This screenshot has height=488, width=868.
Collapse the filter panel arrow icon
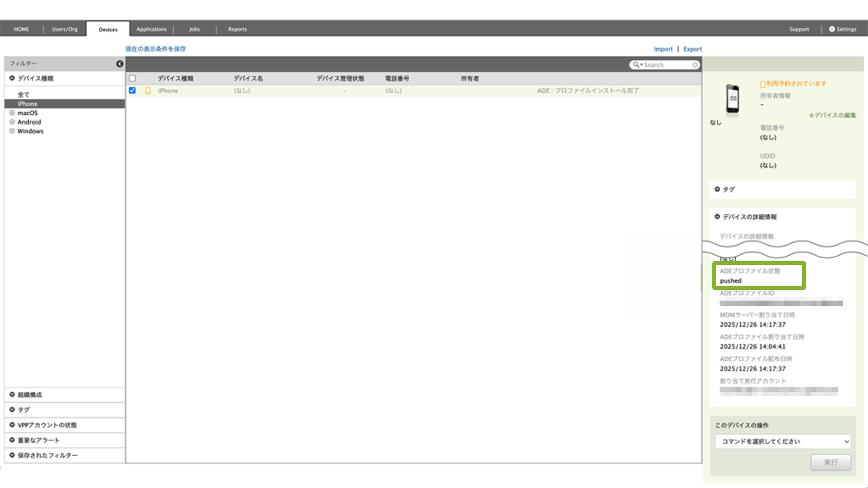120,64
